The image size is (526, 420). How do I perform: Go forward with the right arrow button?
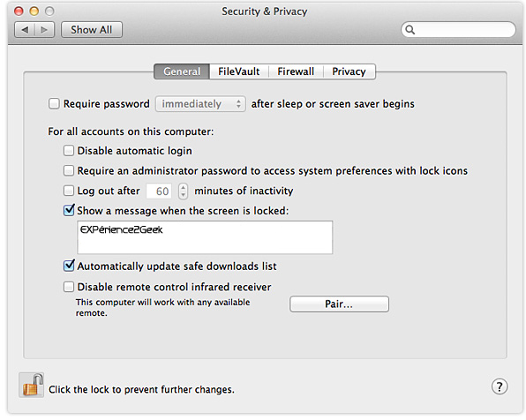click(x=44, y=30)
